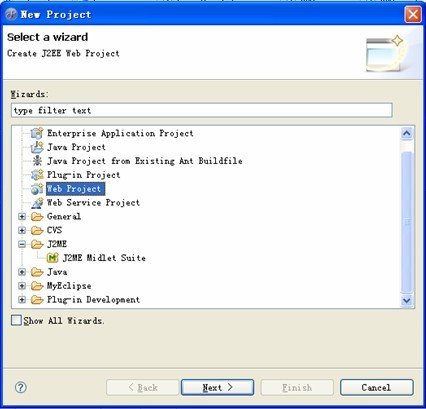The height and width of the screenshot is (409, 426).
Task: Focus the type filter text field
Action: click(202, 110)
